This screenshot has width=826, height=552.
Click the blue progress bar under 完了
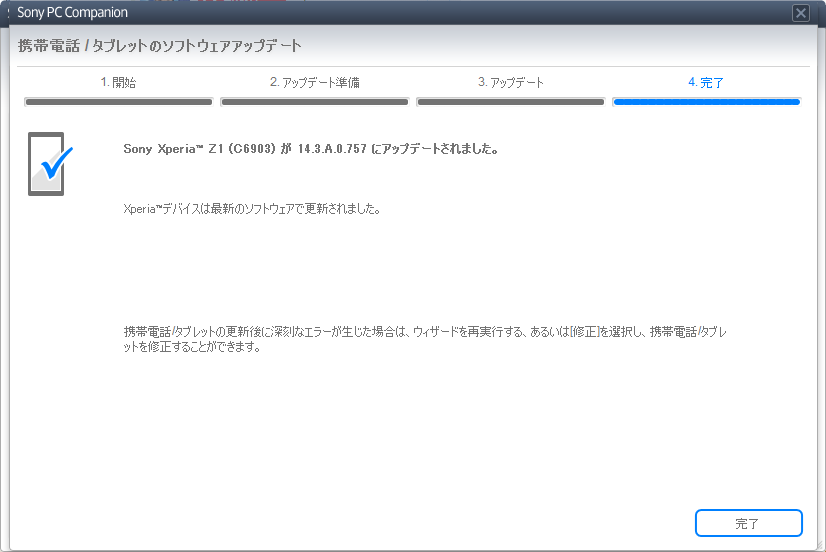[707, 102]
